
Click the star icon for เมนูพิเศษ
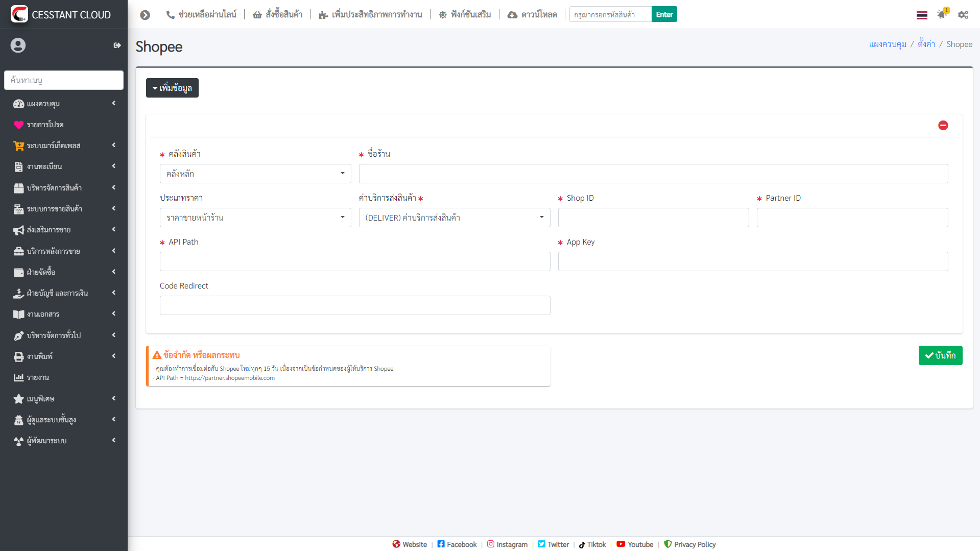click(19, 399)
